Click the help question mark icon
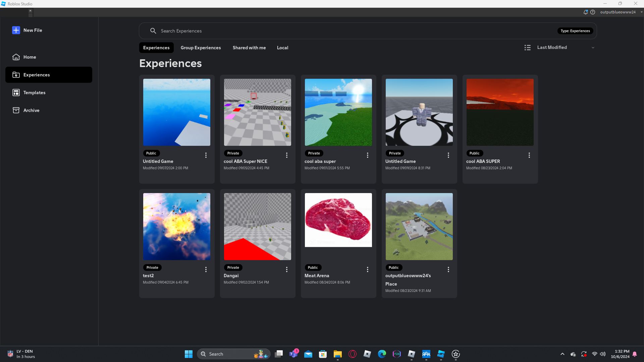The height and width of the screenshot is (362, 644). pyautogui.click(x=593, y=12)
